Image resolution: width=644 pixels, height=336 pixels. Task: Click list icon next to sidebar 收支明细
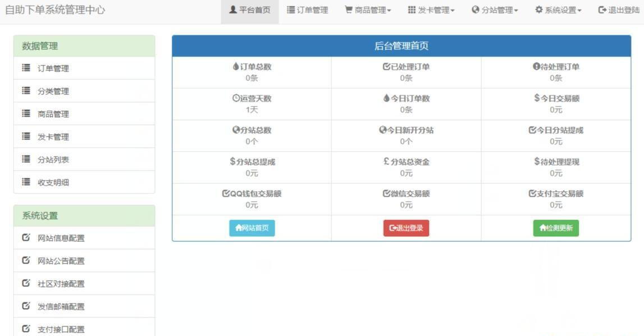point(26,182)
